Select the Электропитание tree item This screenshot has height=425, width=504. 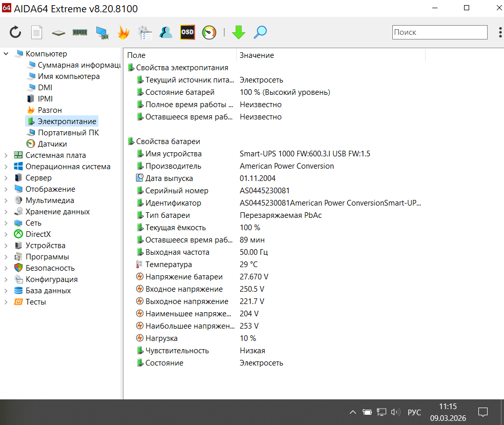(x=67, y=122)
